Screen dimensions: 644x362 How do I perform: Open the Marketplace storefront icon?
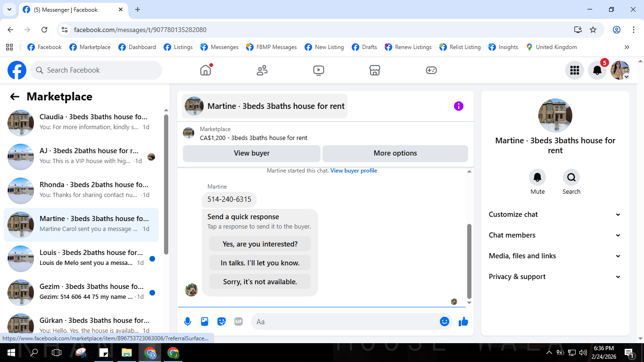point(375,70)
